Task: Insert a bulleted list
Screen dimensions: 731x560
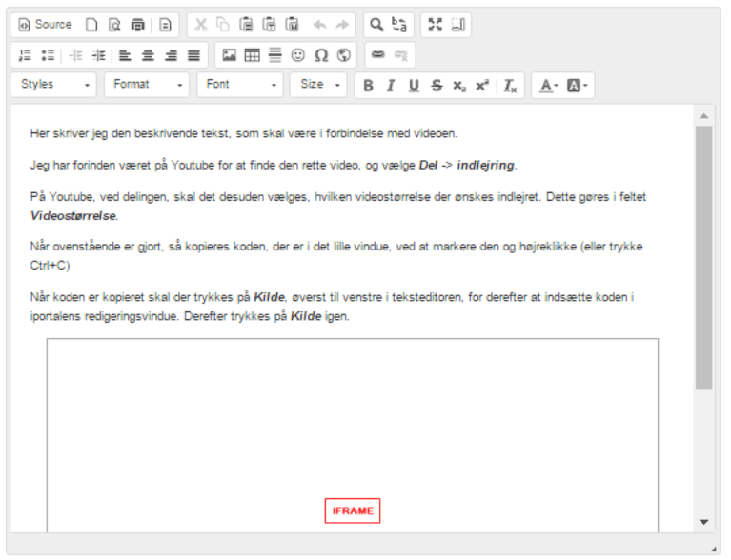Action: [48, 55]
